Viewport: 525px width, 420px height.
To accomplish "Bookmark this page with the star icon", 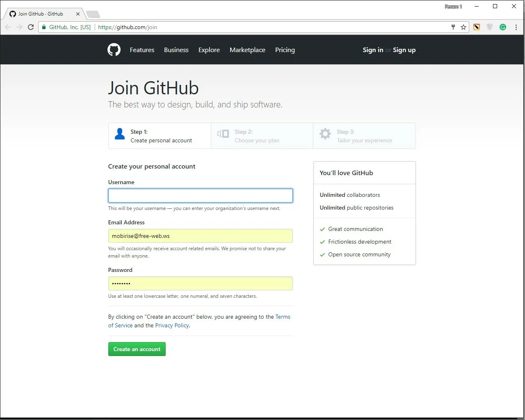I will pos(463,27).
